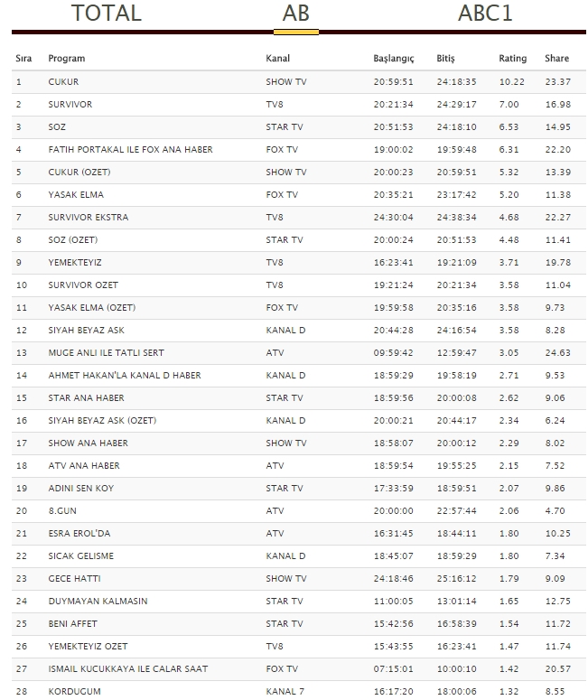Viewport: 588px width, 700px height.
Task: Select the YEMEKTEYIZ row
Action: [x=299, y=263]
